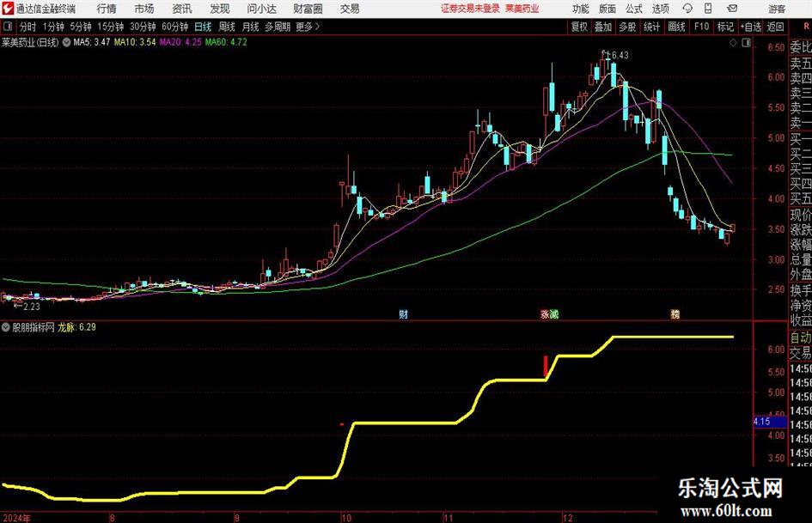Open the 问小达 menu
The width and height of the screenshot is (812, 523).
261,9
